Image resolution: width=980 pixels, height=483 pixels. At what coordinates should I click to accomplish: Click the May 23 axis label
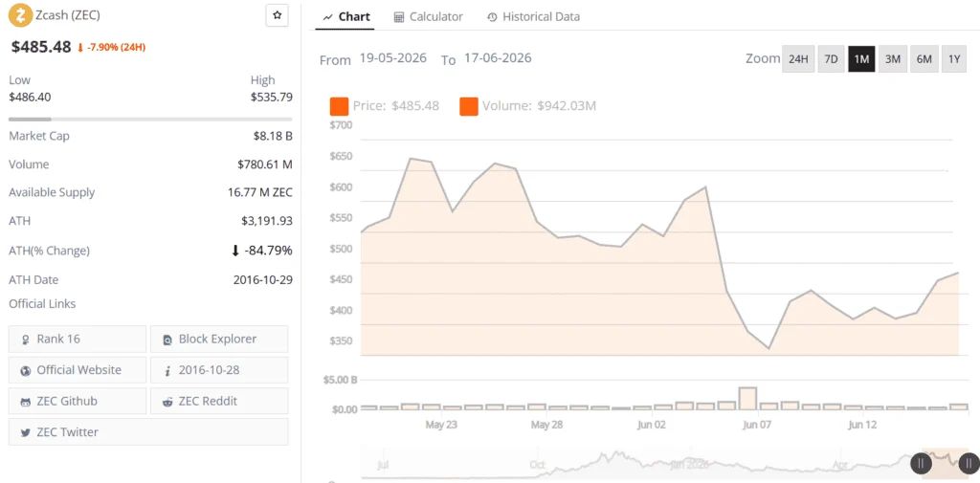441,425
